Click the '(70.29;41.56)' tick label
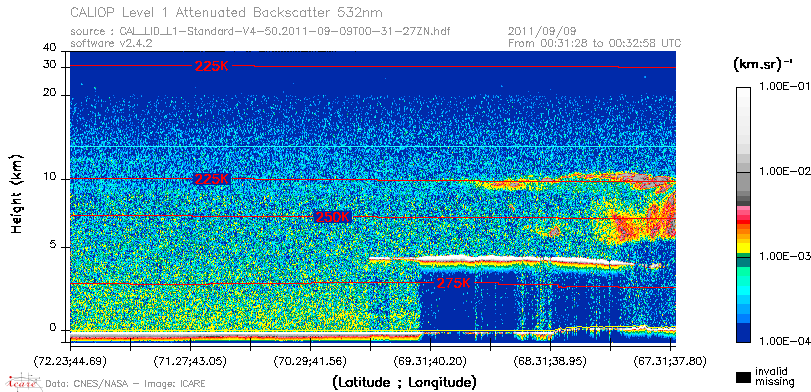 [310, 360]
